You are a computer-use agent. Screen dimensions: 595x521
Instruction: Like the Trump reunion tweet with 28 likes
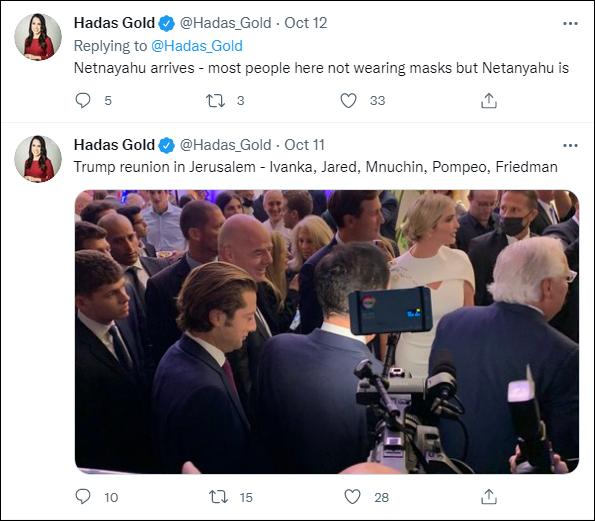click(352, 497)
